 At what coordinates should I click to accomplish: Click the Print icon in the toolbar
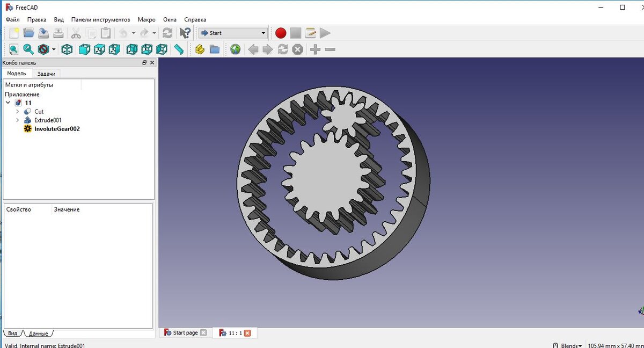coord(59,33)
